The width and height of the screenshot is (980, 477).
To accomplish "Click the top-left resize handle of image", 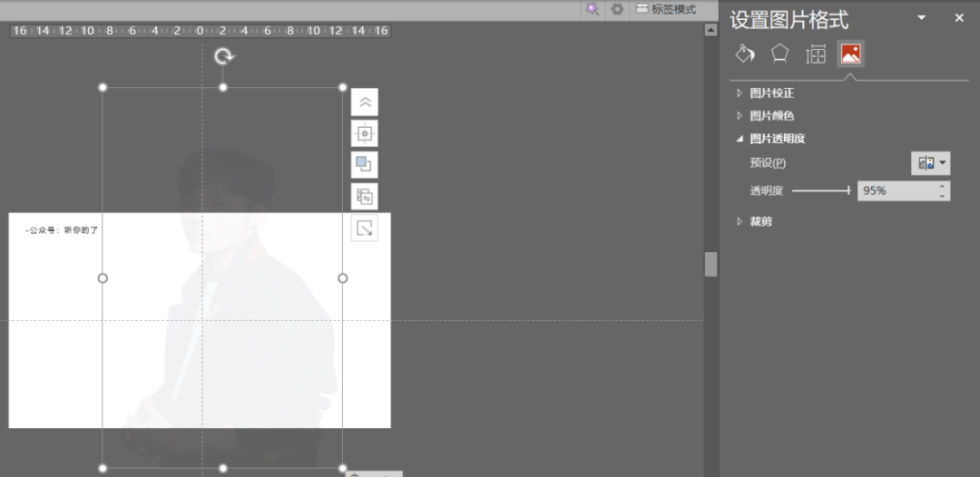I will pos(103,87).
